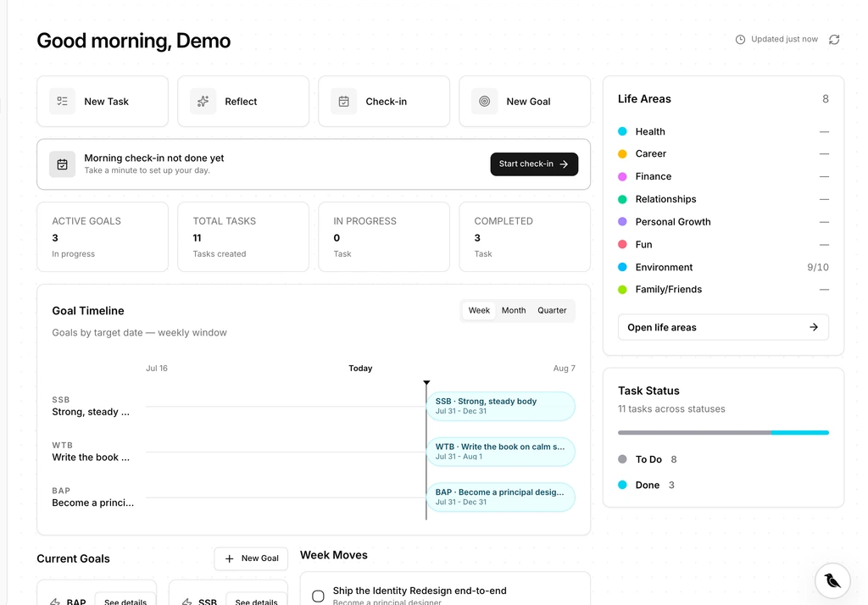Click the Aug 7 timeline date label

pyautogui.click(x=564, y=368)
